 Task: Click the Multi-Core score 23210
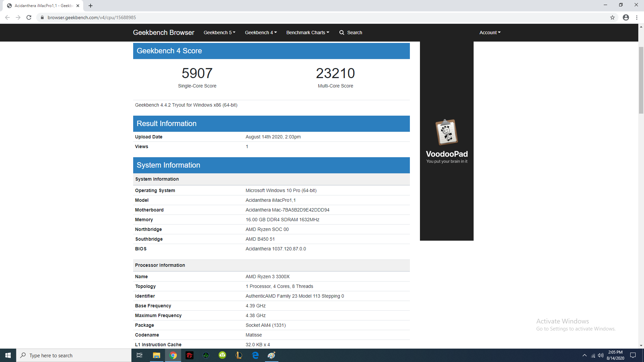tap(335, 73)
